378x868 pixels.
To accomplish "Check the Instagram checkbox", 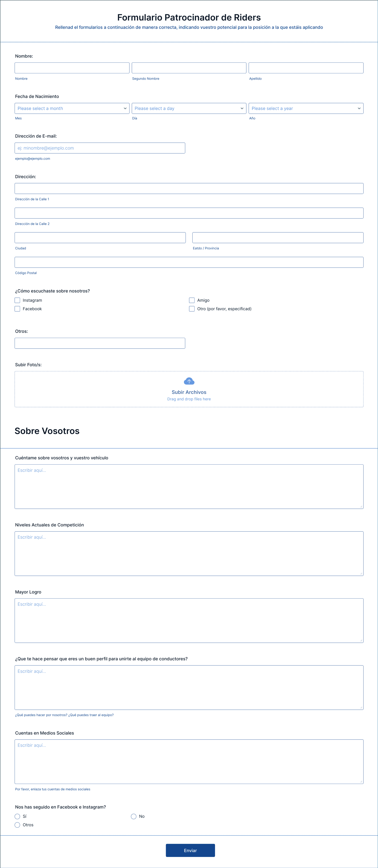I will click(17, 300).
